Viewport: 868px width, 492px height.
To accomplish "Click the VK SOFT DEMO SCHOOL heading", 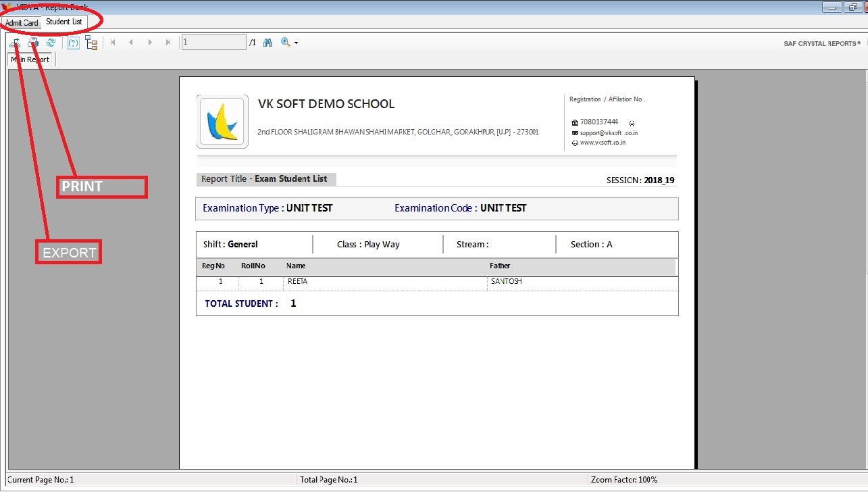I will tap(326, 104).
